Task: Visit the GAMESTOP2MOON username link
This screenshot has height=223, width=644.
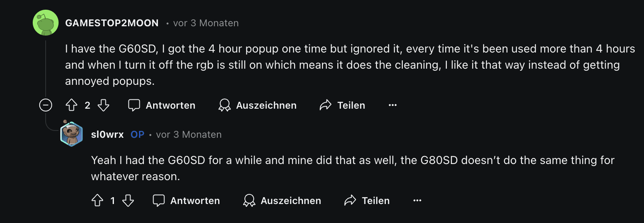Action: (112, 23)
